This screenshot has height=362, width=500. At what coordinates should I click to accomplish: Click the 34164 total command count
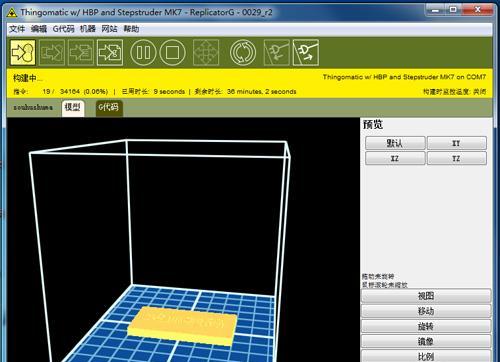tap(70, 91)
